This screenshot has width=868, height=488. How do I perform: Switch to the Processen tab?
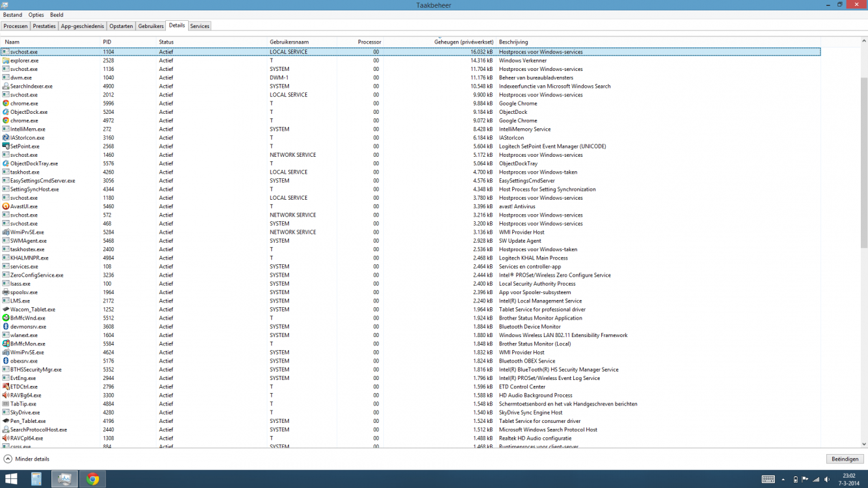[x=16, y=26]
